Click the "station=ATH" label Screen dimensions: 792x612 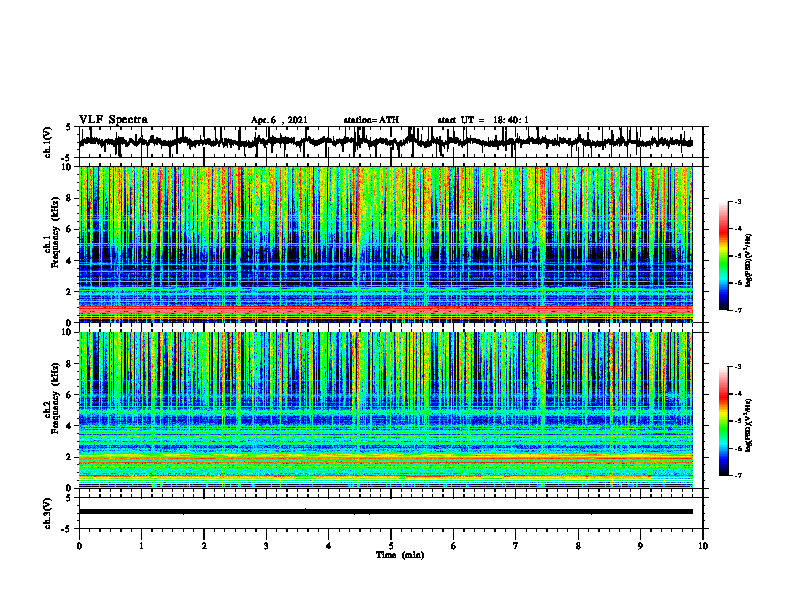pos(371,120)
